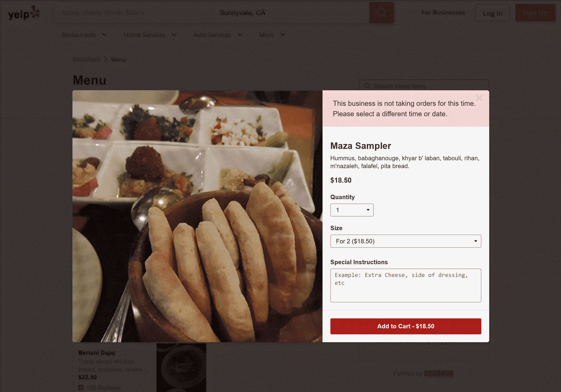Click the Grubhub logo
The image size is (561, 392).
[x=439, y=373]
